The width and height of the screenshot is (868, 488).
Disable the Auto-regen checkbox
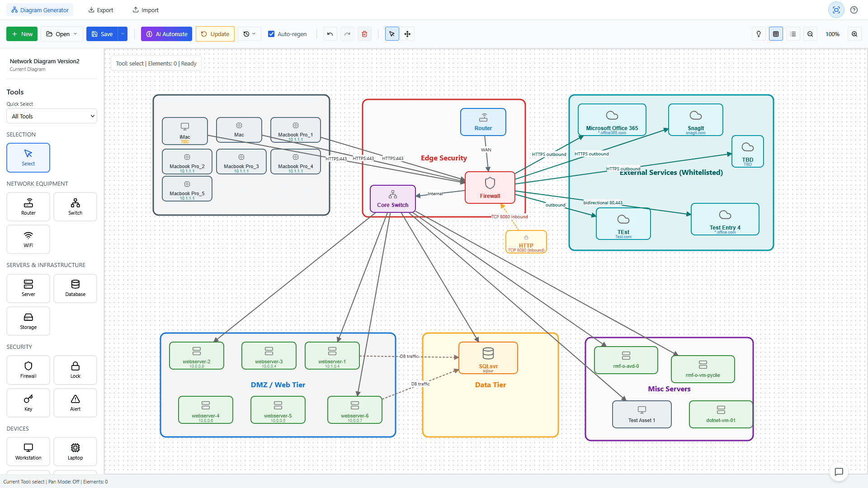(272, 33)
